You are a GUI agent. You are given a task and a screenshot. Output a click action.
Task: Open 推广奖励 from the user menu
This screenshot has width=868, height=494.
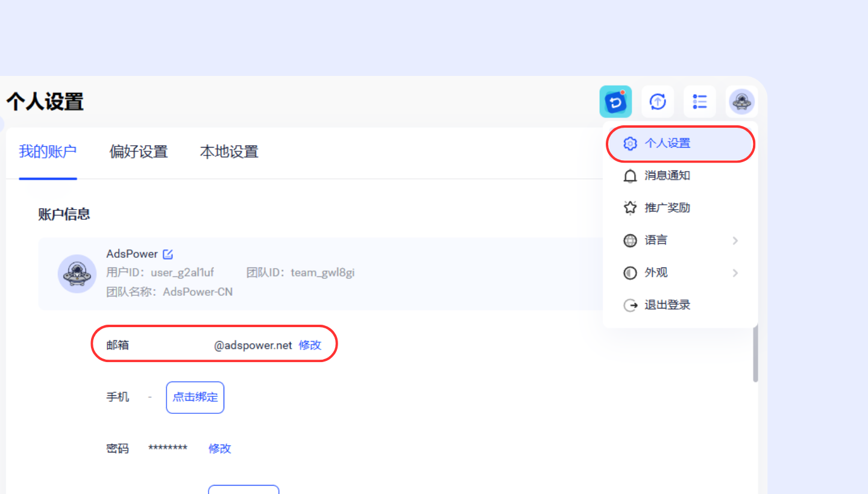pyautogui.click(x=680, y=208)
